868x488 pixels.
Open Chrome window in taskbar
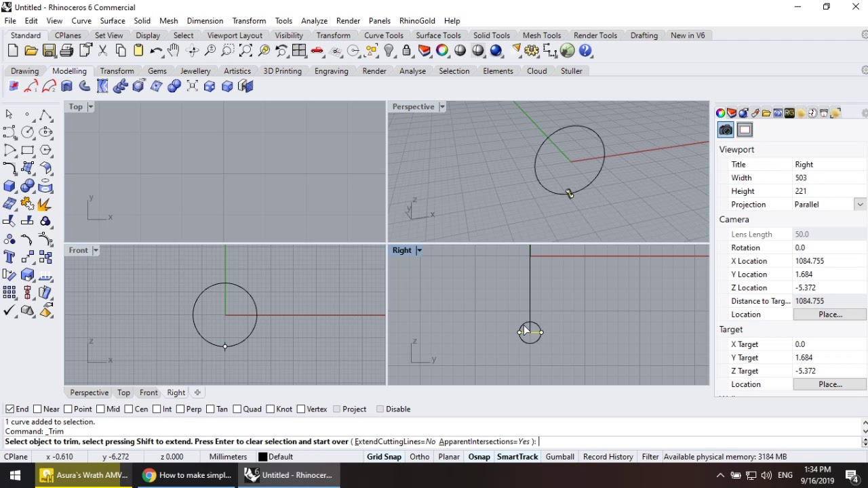186,475
